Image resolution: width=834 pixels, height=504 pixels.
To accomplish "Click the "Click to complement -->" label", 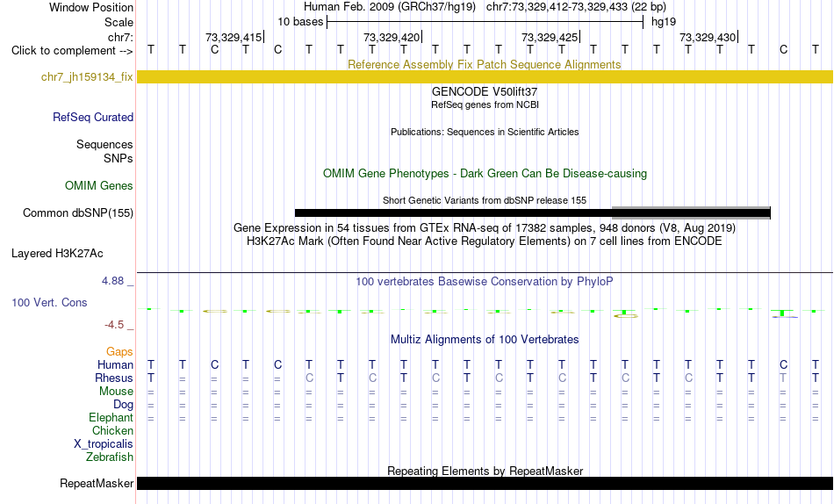I will (72, 51).
